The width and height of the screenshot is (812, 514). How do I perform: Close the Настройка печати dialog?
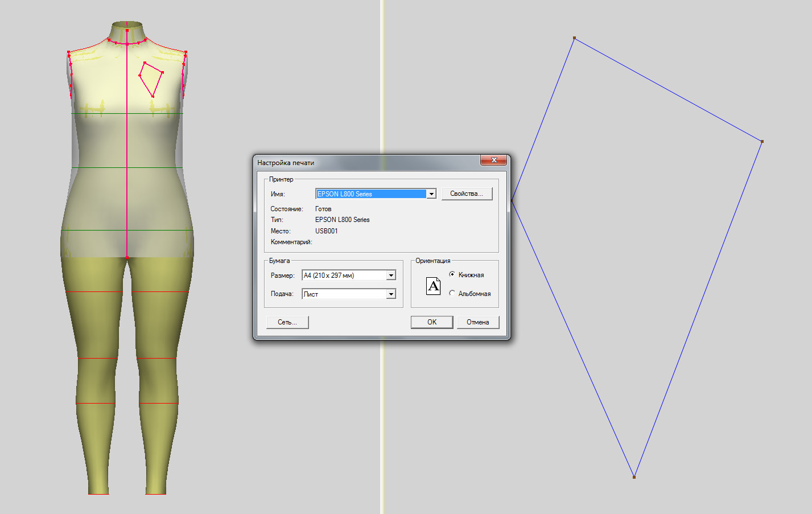(493, 161)
